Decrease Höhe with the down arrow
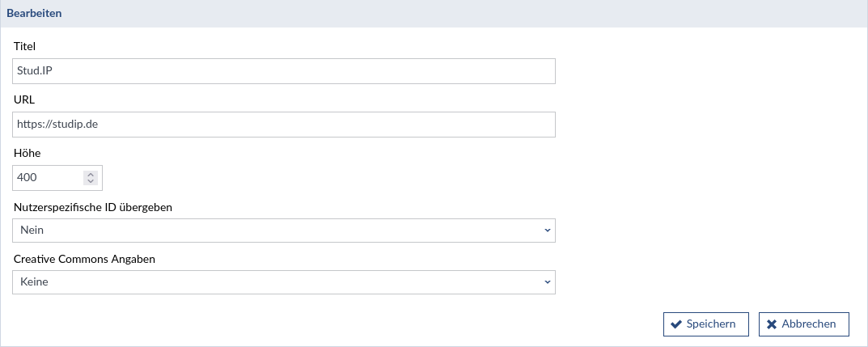The height and width of the screenshot is (347, 868). pos(91,181)
